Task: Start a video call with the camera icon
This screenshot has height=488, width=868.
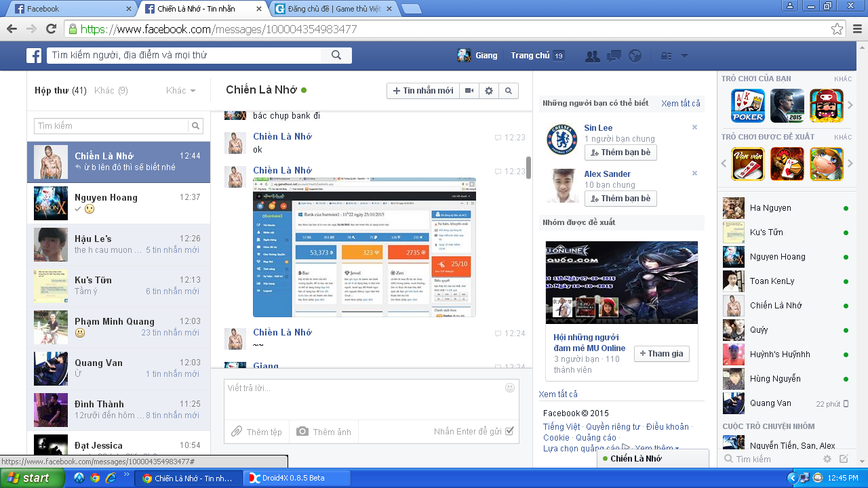Action: (469, 91)
